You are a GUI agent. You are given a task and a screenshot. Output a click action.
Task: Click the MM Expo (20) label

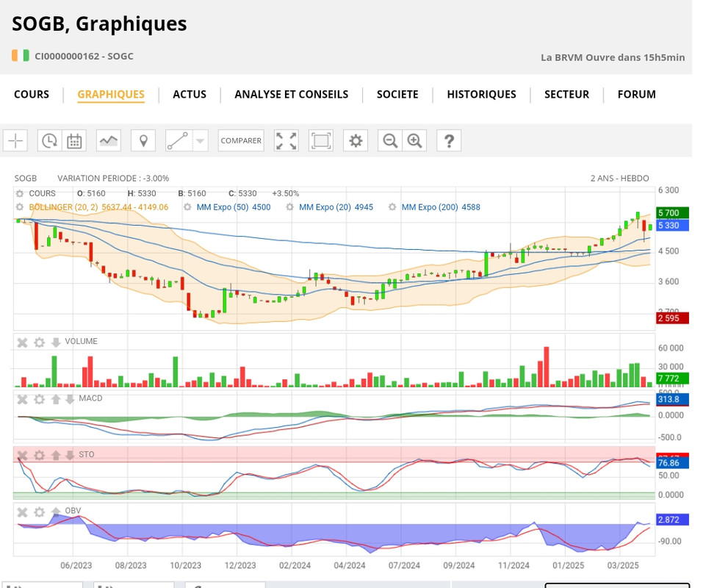click(336, 207)
